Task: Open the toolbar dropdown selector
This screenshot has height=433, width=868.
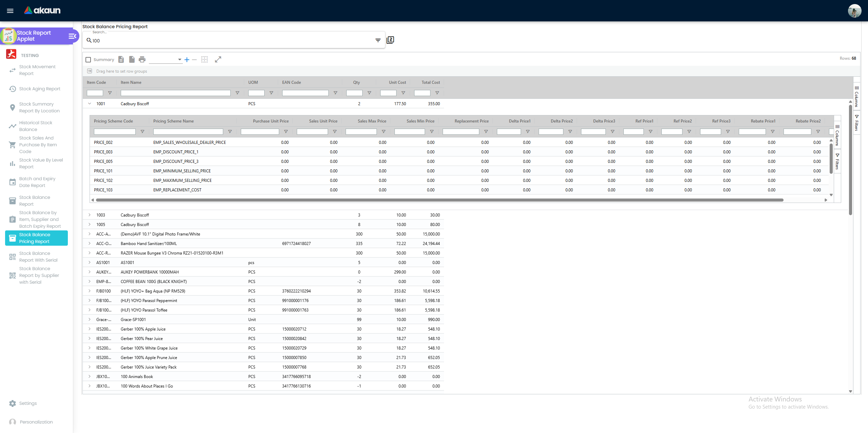Action: (166, 60)
